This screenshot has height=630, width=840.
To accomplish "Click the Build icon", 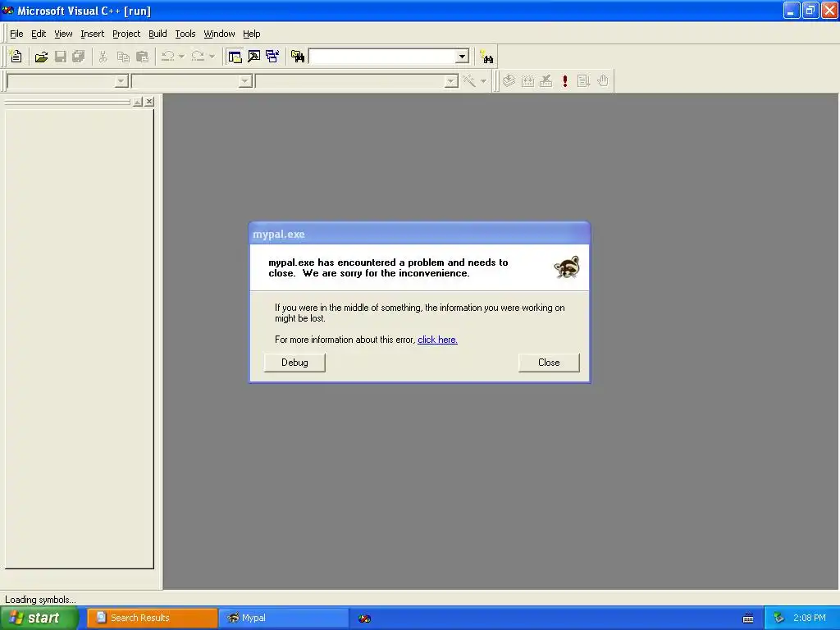I will [527, 81].
